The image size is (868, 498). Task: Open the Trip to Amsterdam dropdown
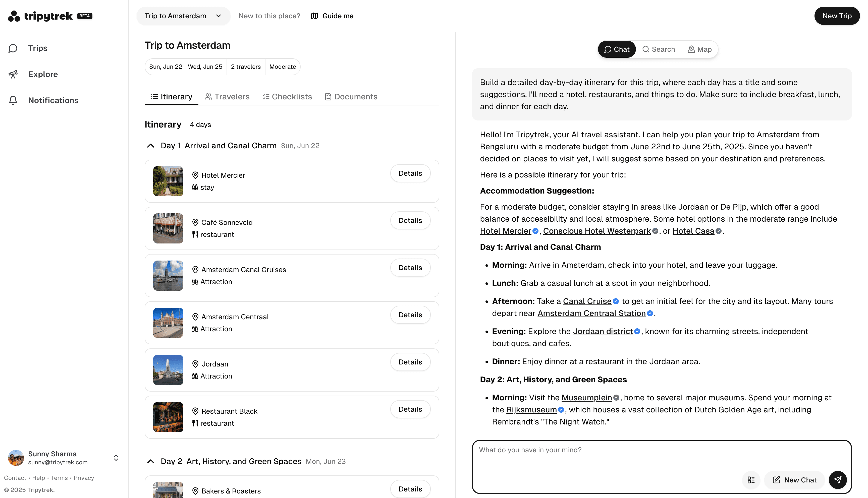pyautogui.click(x=183, y=16)
